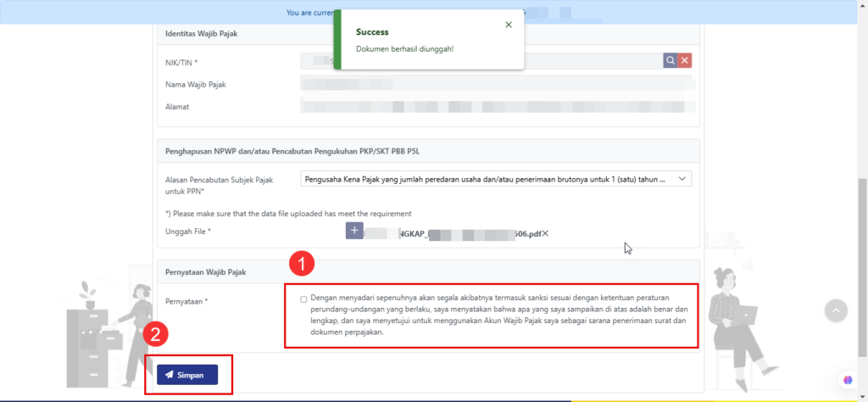868x402 pixels.
Task: Click the scroll-to-top arrow button
Action: tap(836, 310)
